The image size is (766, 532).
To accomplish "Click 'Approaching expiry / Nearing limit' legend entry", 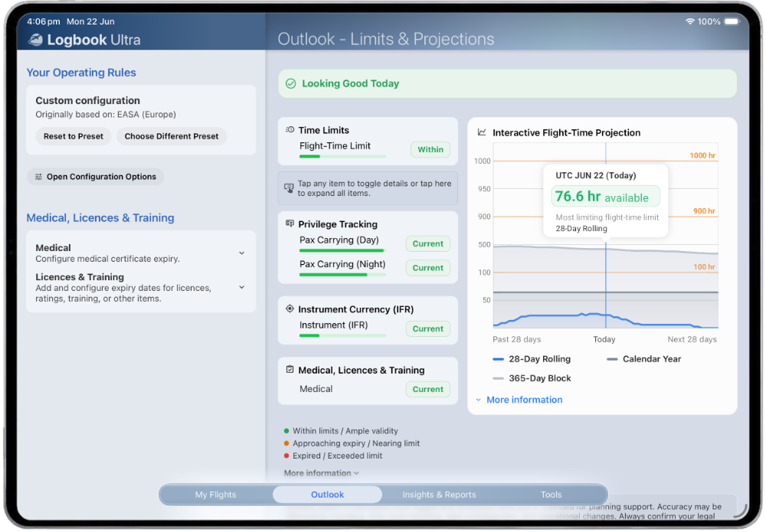I will (x=352, y=444).
